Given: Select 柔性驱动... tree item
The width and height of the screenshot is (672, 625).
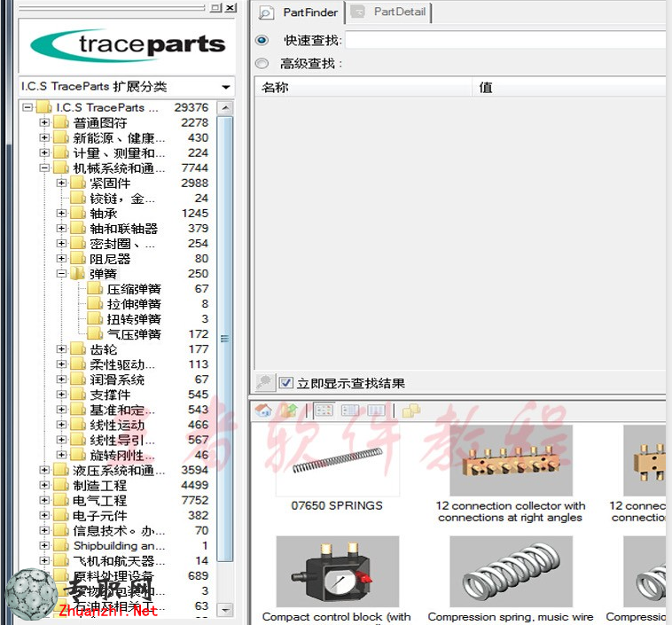Looking at the screenshot, I should pyautogui.click(x=122, y=364).
